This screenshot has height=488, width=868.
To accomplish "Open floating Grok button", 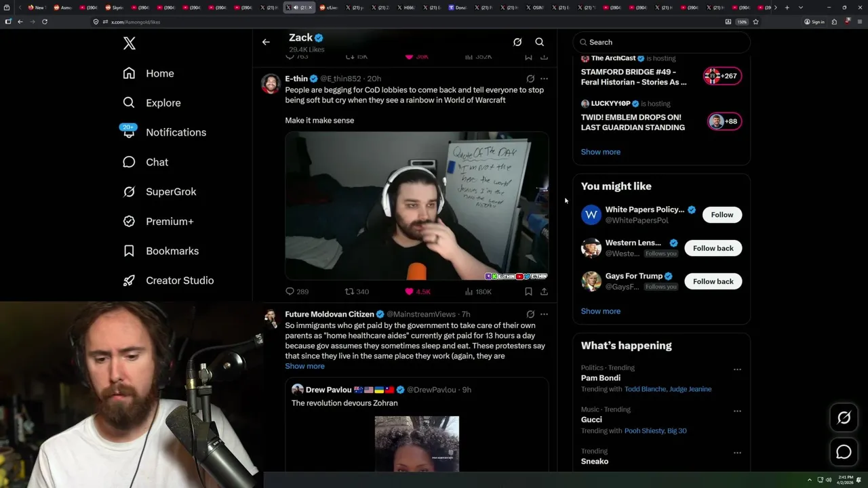I will (844, 418).
